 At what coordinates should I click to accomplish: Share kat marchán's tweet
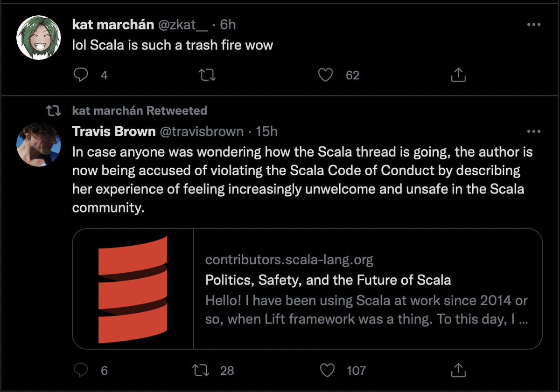[458, 75]
